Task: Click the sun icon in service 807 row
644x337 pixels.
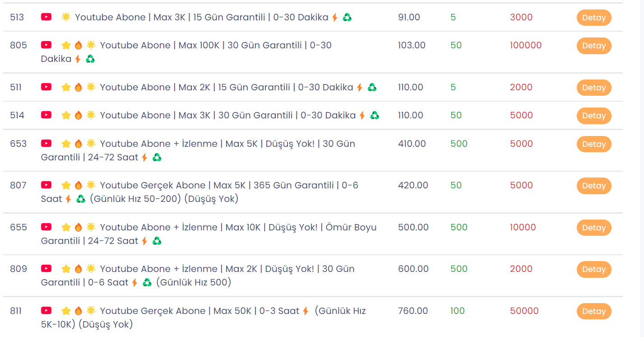Action: click(91, 185)
